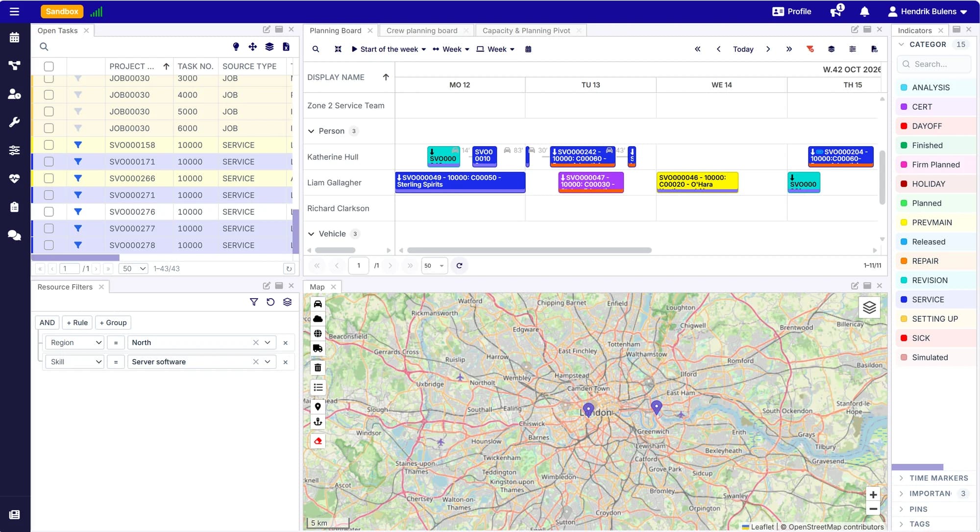Click Open Tasks search magnifier icon
The width and height of the screenshot is (980, 532).
(44, 47)
